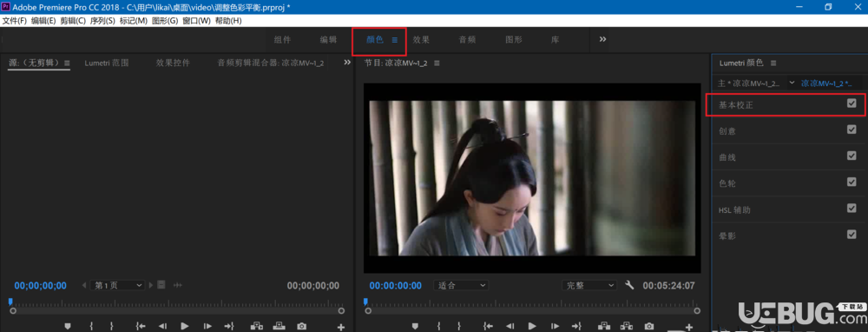Click Extract button in Program monitor

pyautogui.click(x=627, y=326)
